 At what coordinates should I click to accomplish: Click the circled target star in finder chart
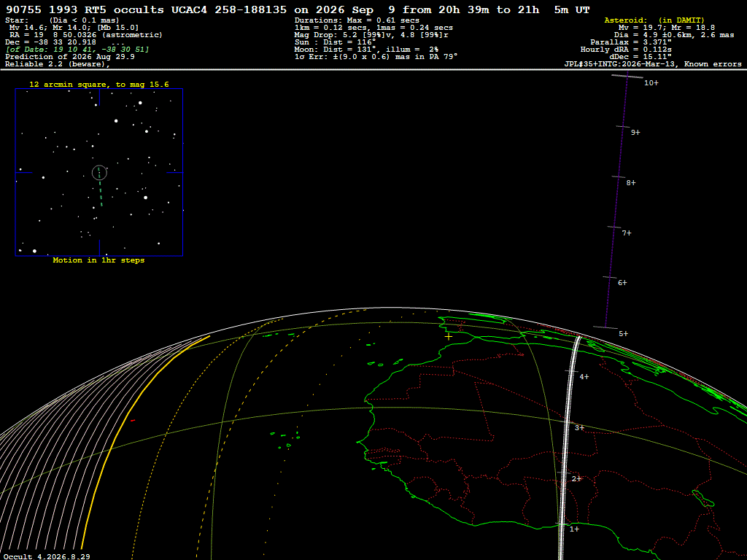(x=99, y=172)
